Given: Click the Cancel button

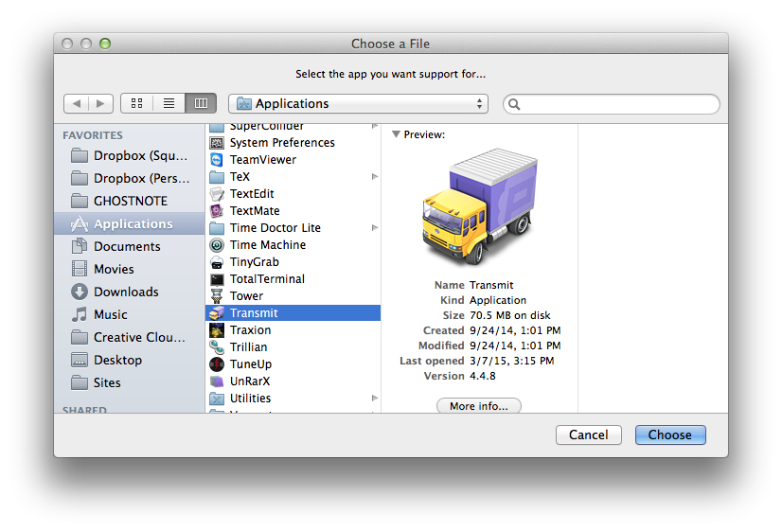Looking at the screenshot, I should [589, 434].
